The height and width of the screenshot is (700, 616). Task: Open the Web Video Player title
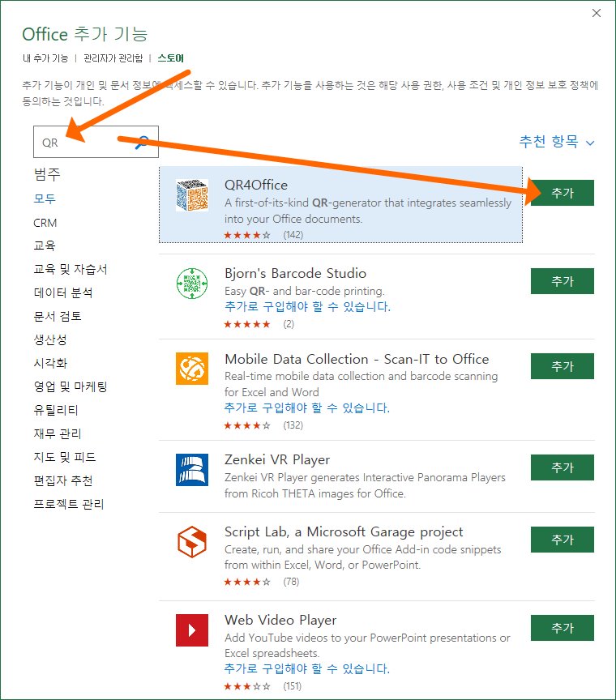tap(280, 620)
